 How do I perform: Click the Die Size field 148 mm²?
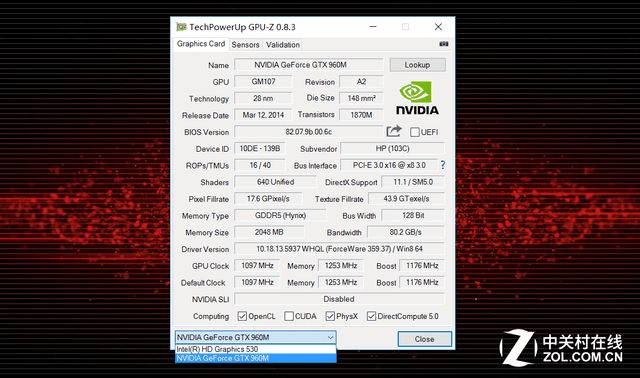point(361,98)
